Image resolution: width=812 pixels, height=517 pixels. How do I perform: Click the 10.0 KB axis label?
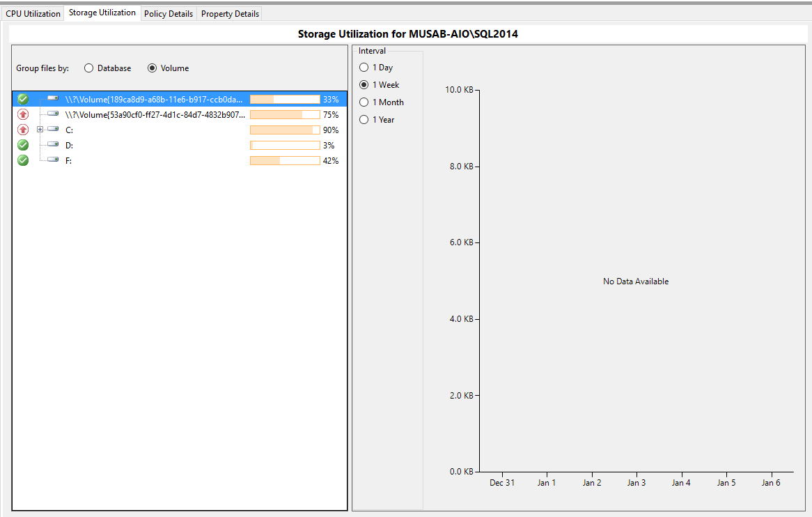click(459, 90)
